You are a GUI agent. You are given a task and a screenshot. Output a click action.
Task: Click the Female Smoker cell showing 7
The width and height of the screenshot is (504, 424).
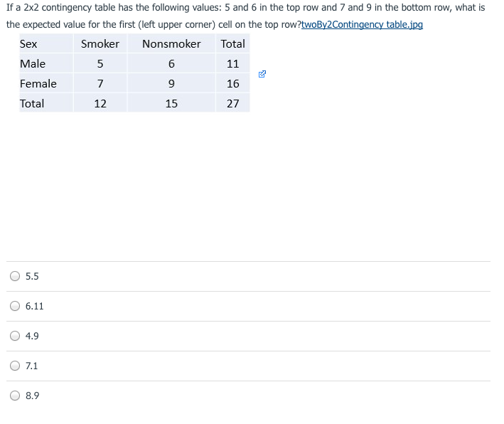pos(100,83)
